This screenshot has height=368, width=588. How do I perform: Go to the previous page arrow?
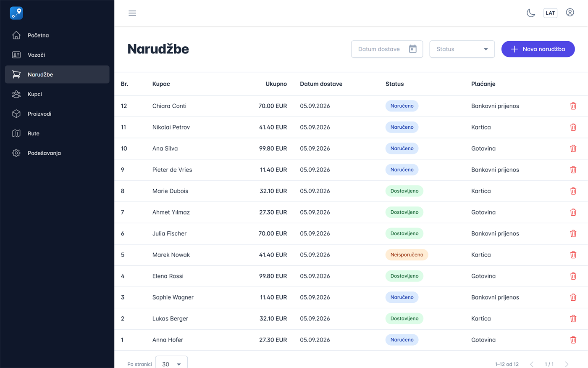coord(532,364)
